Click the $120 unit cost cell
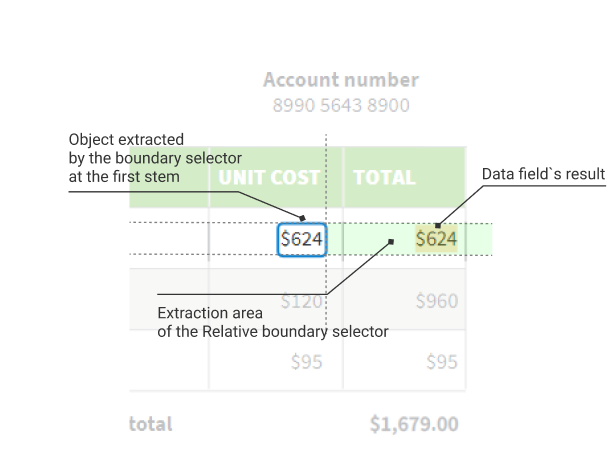This screenshot has height=451, width=615. click(301, 301)
